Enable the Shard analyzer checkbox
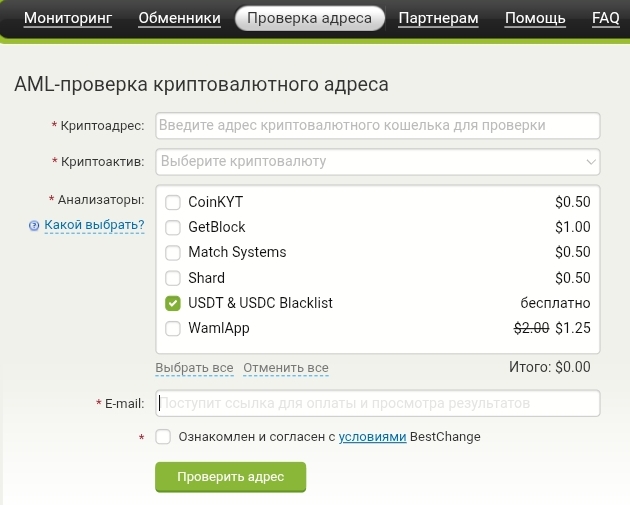 coord(173,278)
